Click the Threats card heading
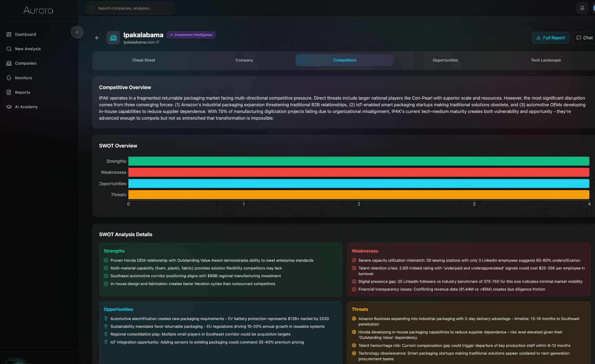 point(360,309)
